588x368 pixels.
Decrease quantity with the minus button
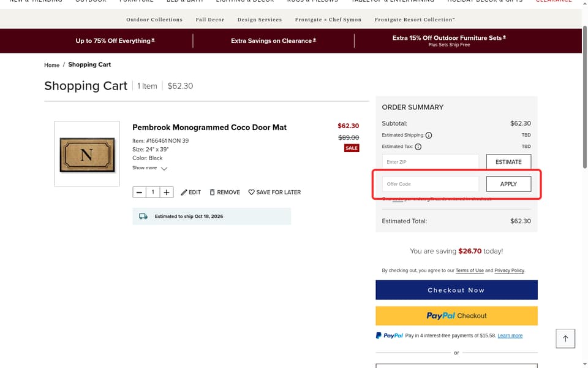(139, 192)
